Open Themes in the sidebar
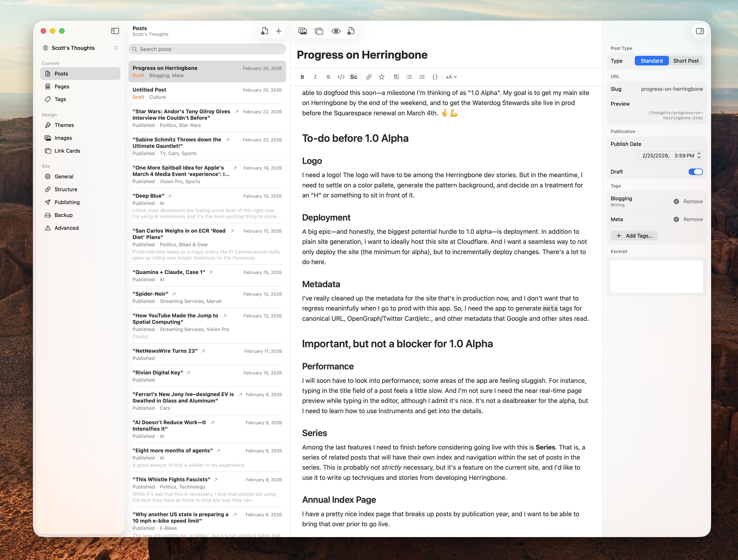738x560 pixels. coord(64,125)
